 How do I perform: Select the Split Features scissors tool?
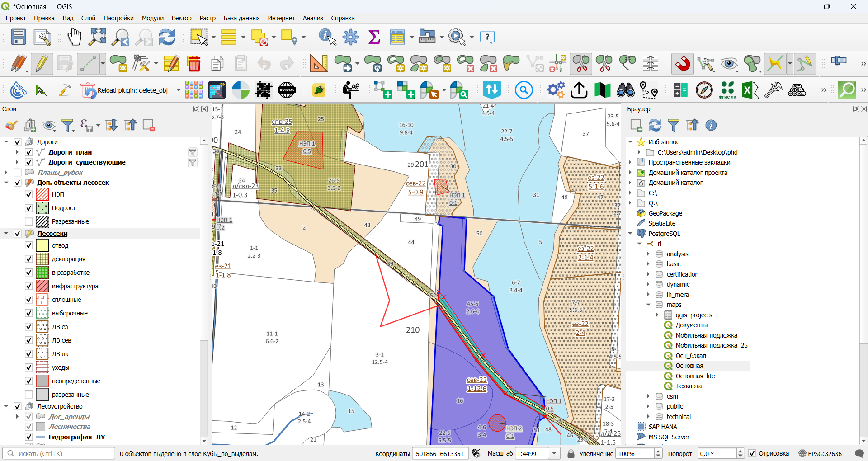(581, 64)
